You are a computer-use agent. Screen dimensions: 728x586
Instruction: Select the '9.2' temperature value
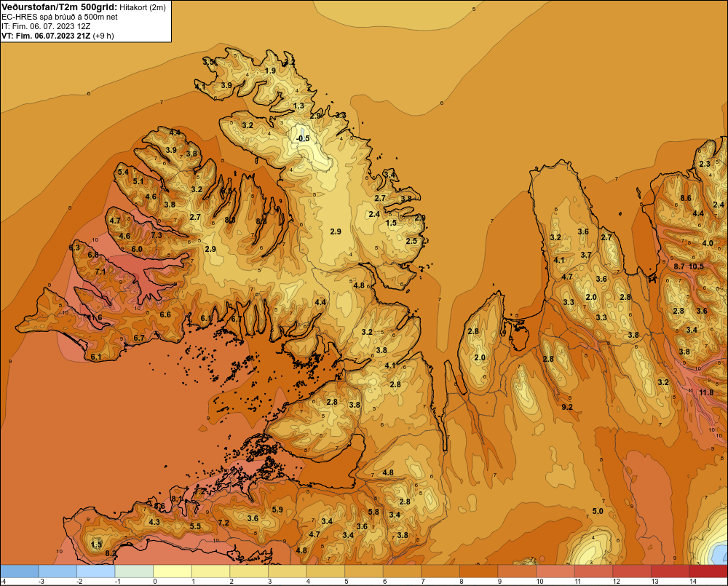pos(567,407)
